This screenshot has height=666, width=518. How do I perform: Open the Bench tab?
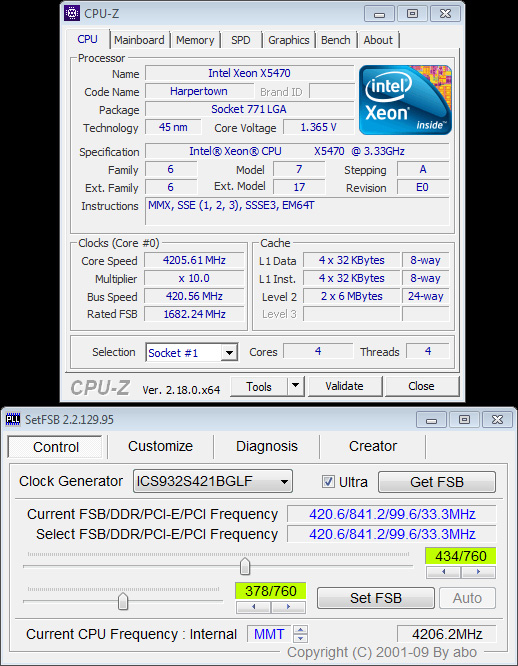coord(335,40)
